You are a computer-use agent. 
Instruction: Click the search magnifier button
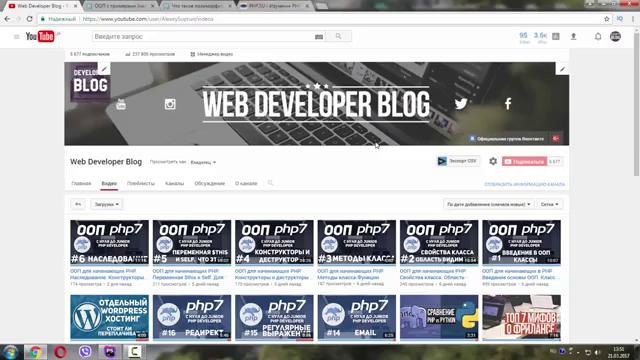tap(338, 36)
